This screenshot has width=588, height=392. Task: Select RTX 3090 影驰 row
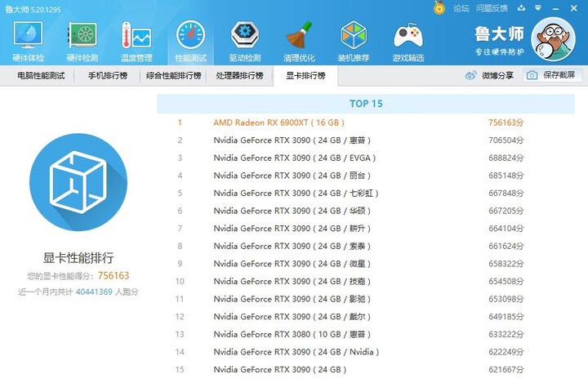[366, 299]
